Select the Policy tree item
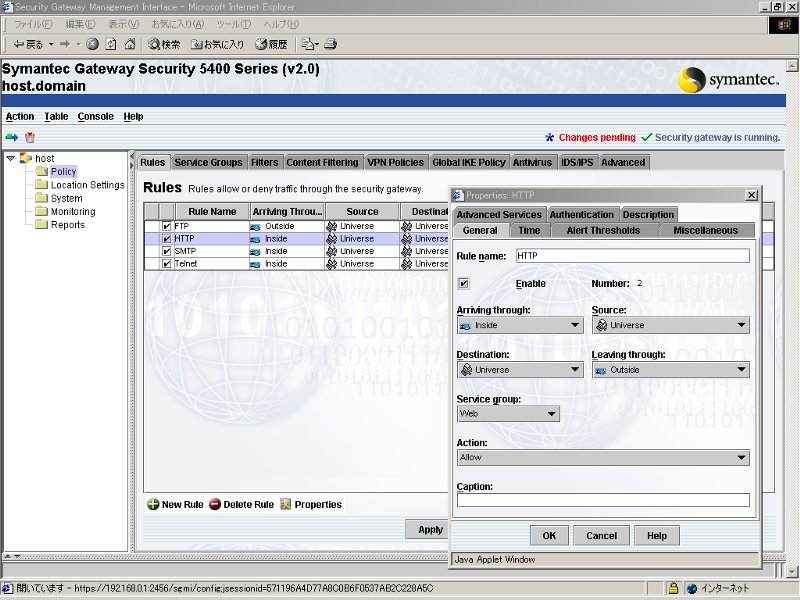Screen dimensions: 800x600 [x=63, y=171]
